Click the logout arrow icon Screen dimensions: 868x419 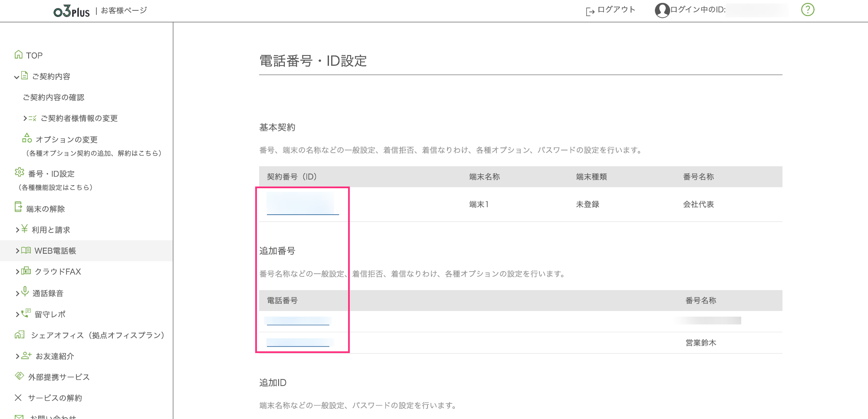click(589, 10)
